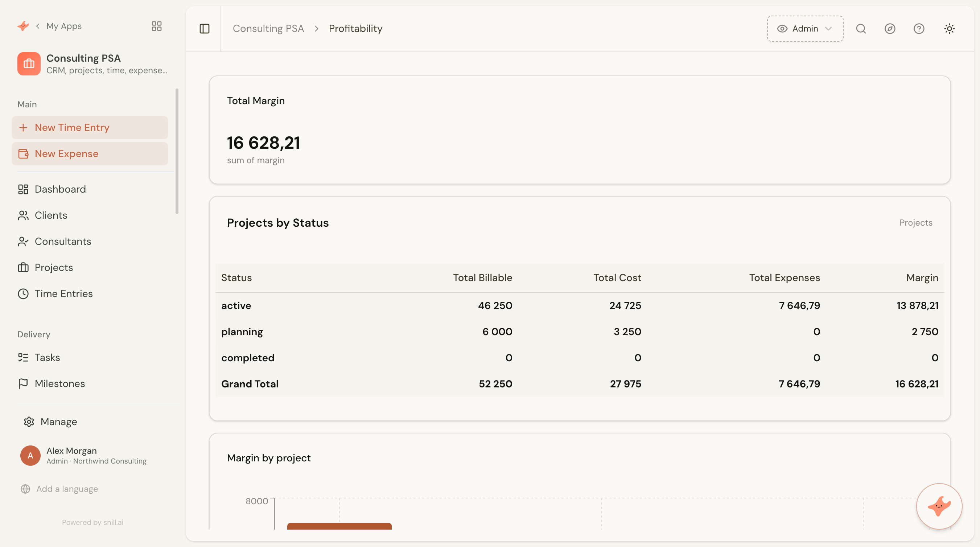Click the globe icon beside Add a language
The height and width of the screenshot is (547, 980).
click(25, 489)
